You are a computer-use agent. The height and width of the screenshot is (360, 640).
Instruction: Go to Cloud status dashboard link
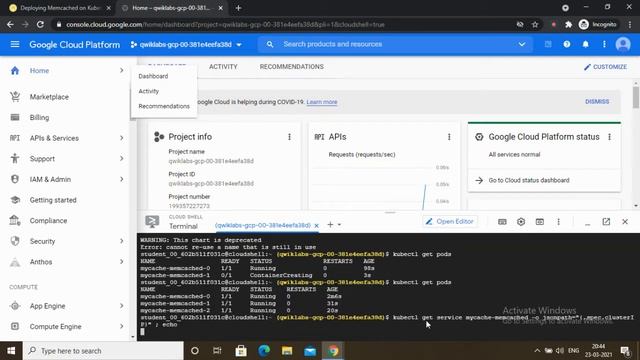(529, 180)
